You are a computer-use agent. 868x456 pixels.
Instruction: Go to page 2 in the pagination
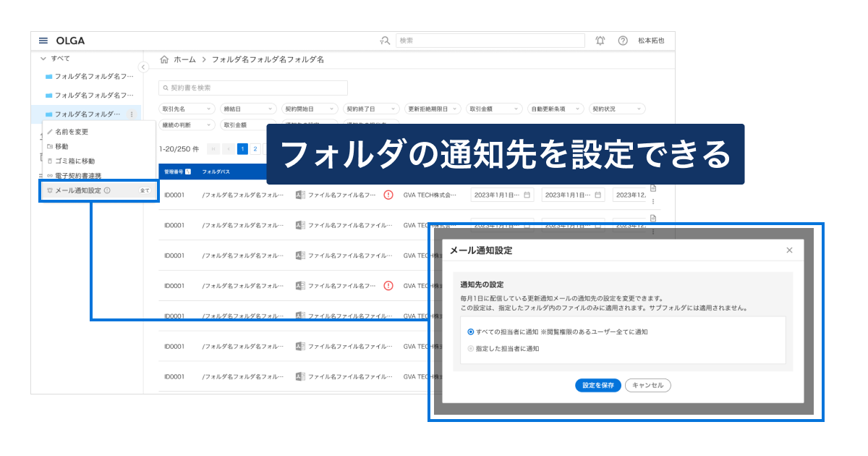255,149
